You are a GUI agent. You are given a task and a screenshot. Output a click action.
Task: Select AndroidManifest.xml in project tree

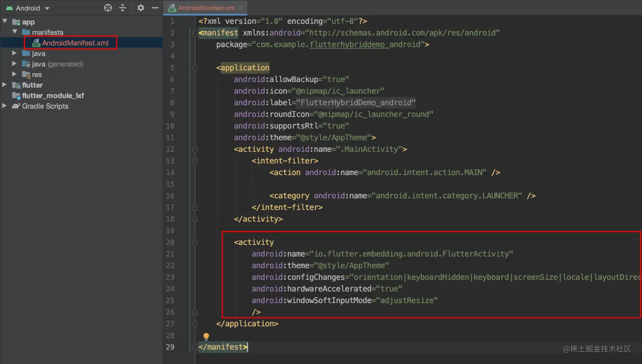pyautogui.click(x=75, y=43)
